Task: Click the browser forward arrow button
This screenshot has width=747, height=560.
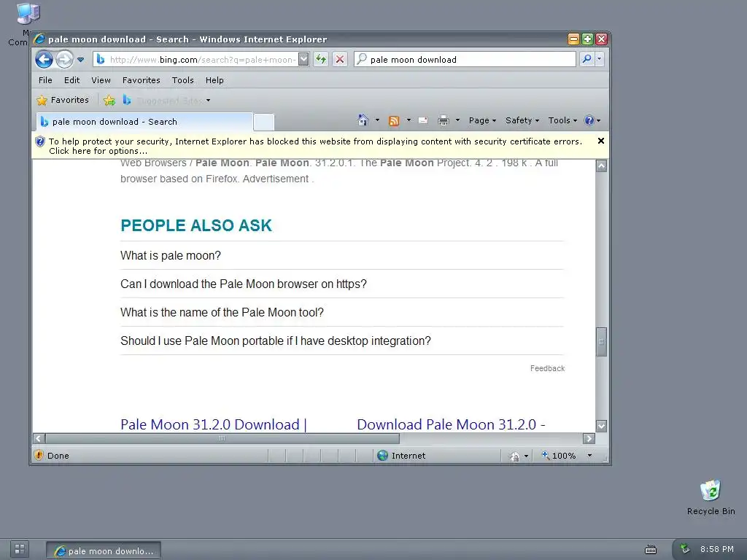Action: pos(64,60)
